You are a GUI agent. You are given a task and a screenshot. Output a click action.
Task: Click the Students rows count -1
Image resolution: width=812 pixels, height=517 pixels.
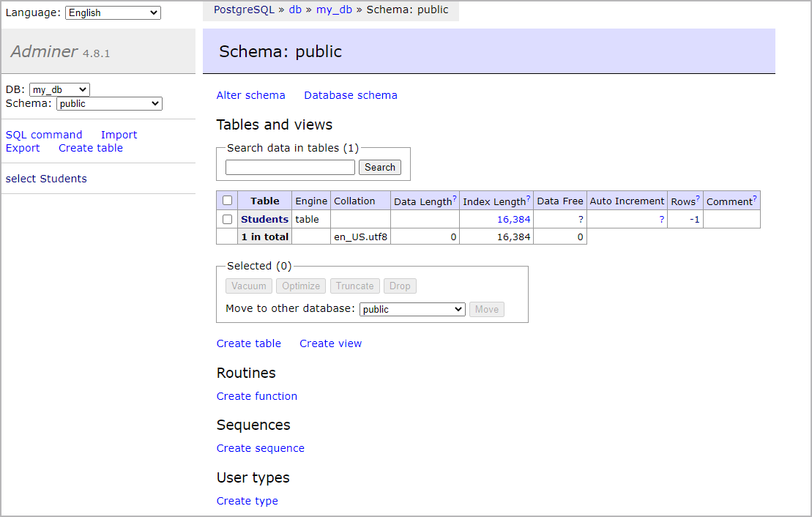tap(694, 219)
